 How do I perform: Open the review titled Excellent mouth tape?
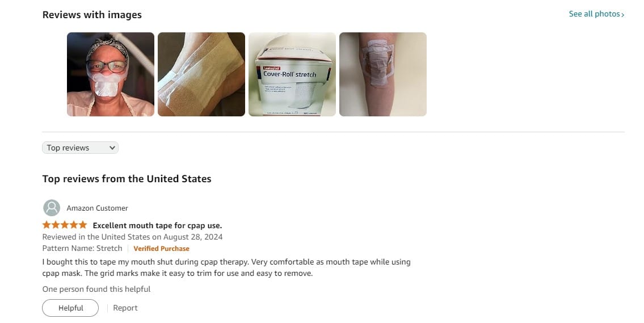click(157, 225)
